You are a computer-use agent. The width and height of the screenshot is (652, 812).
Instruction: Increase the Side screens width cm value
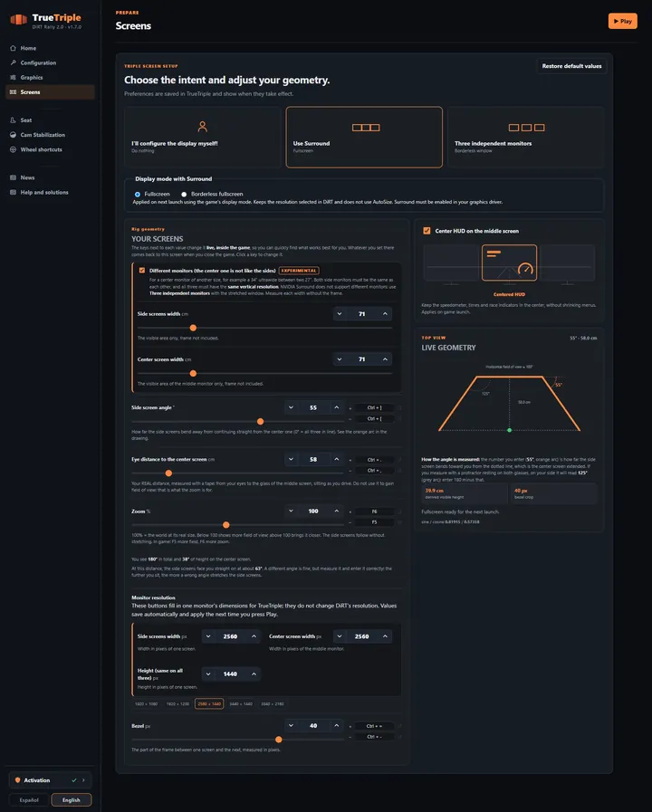(385, 314)
